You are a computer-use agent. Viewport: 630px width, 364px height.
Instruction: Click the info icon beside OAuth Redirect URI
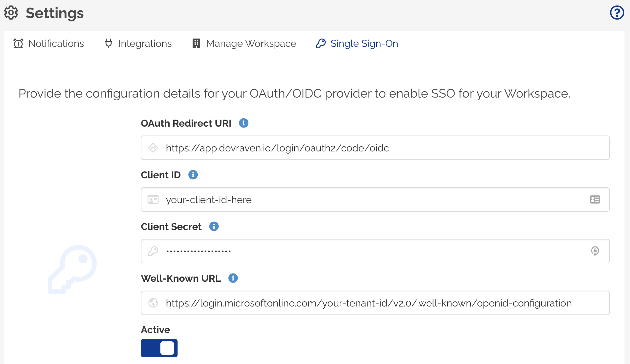click(243, 123)
